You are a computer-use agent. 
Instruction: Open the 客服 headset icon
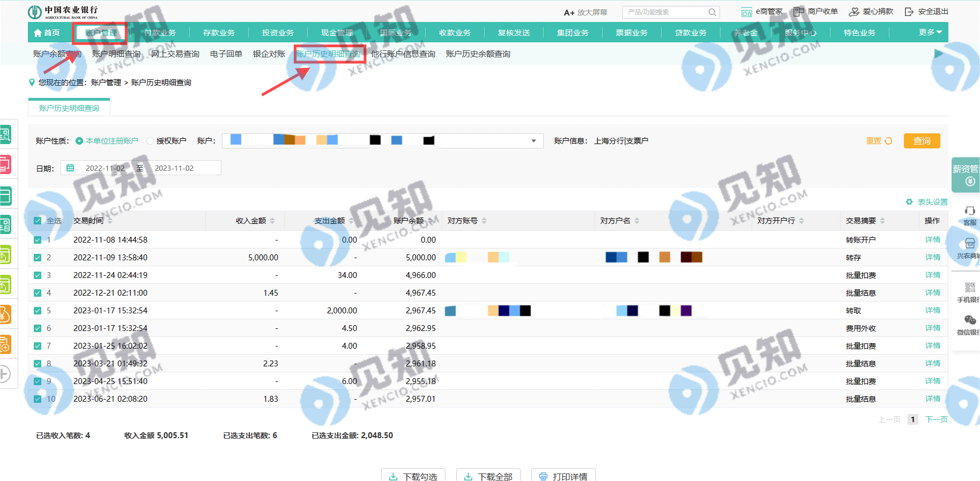coord(970,211)
